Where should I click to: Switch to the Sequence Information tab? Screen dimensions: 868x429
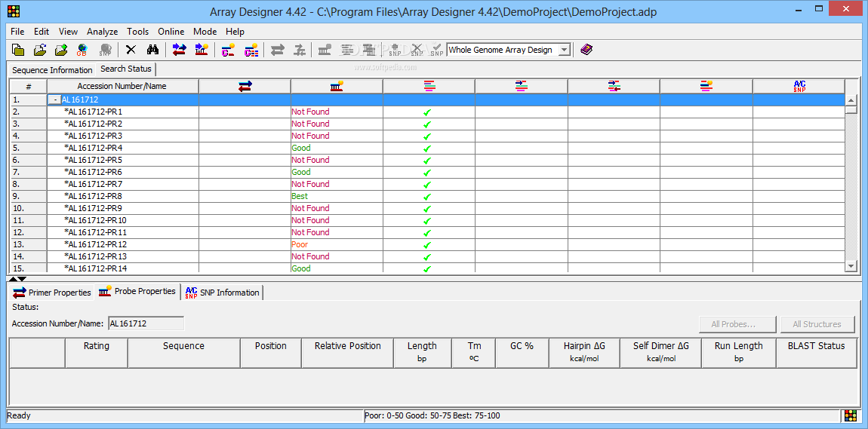coord(52,70)
